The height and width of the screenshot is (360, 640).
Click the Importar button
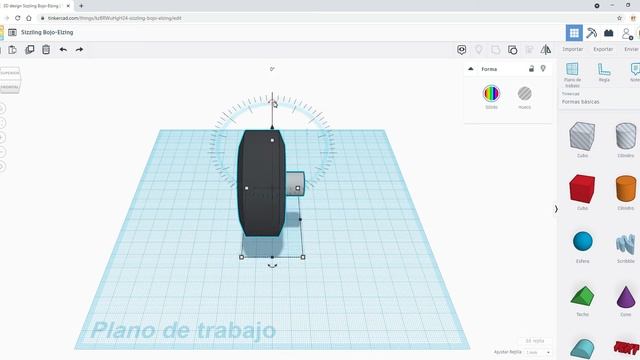[573, 49]
